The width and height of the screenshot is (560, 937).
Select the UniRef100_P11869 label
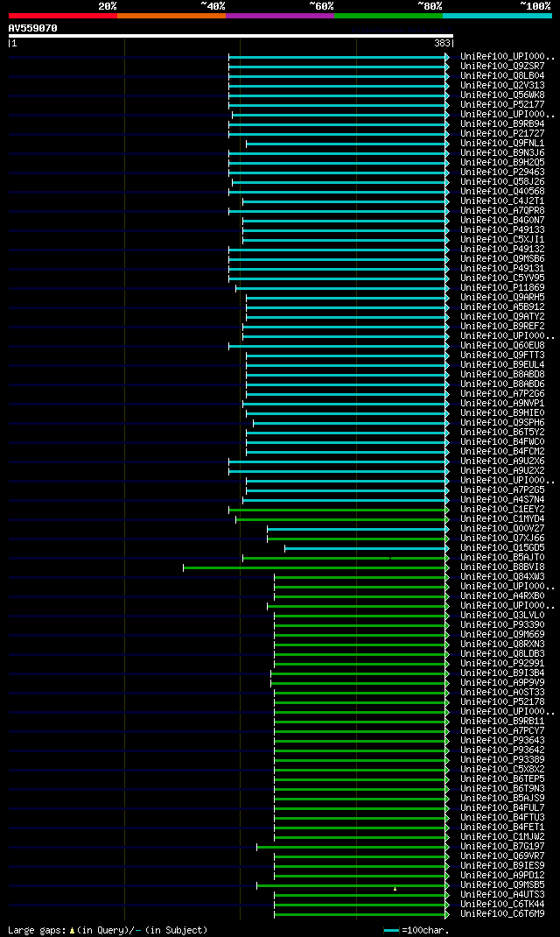[502, 288]
